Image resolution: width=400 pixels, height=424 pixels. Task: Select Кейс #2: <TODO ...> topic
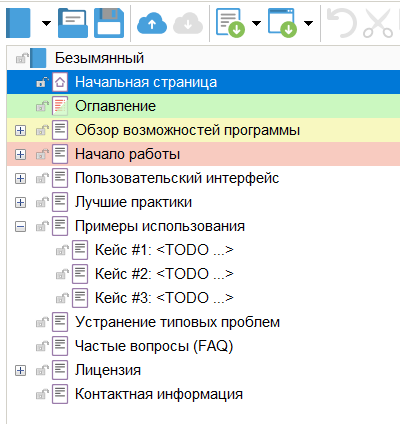pyautogui.click(x=164, y=274)
